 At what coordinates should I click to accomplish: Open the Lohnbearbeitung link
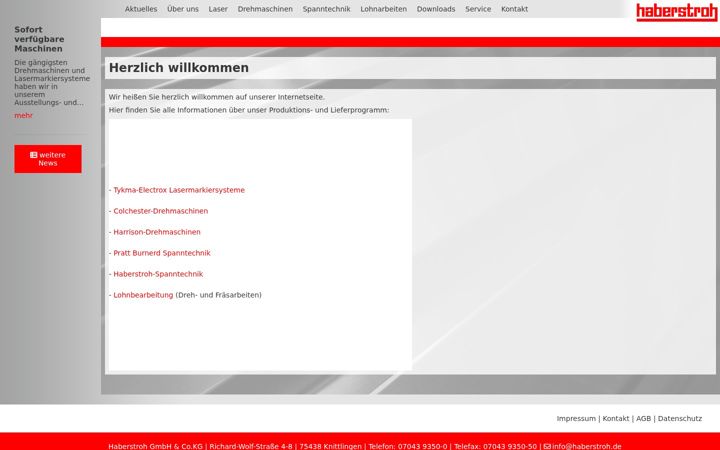[143, 295]
